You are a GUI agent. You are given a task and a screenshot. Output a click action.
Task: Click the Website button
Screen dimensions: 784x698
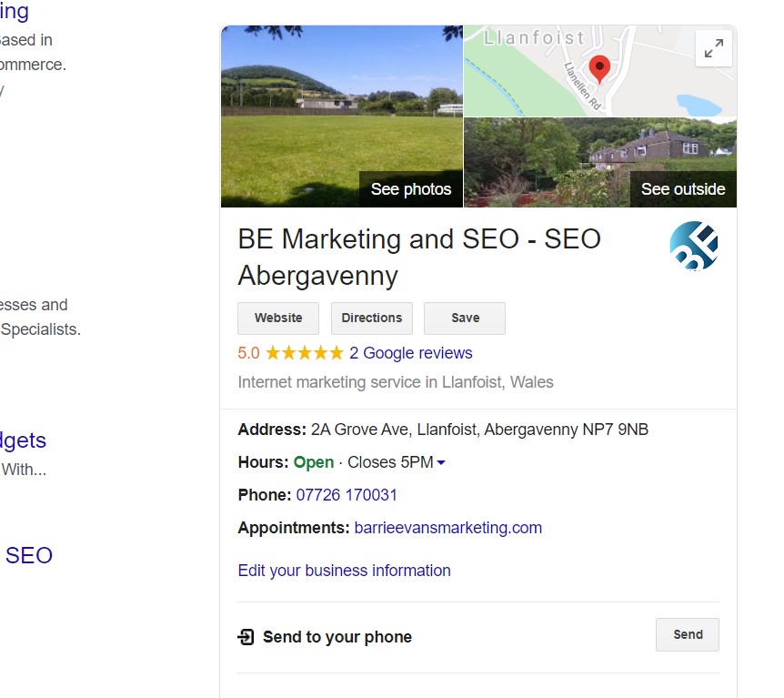(x=277, y=318)
